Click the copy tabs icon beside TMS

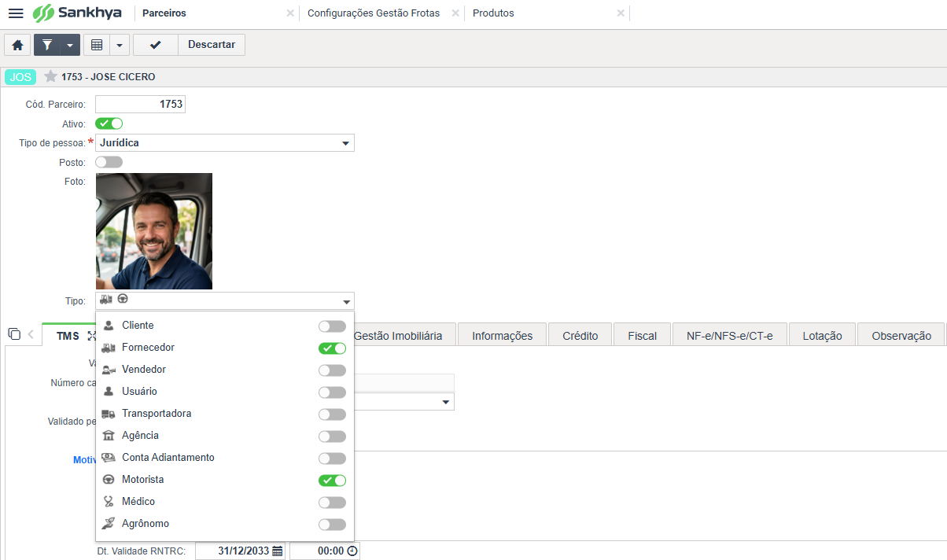pos(14,334)
